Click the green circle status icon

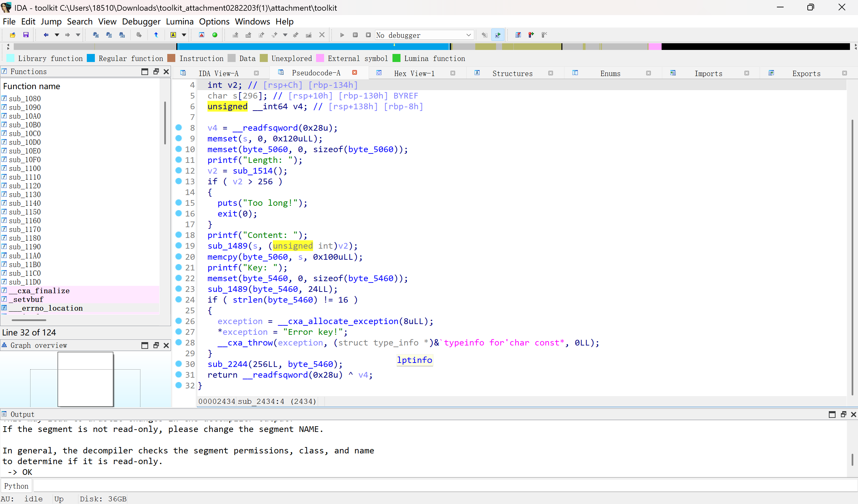[x=215, y=35]
